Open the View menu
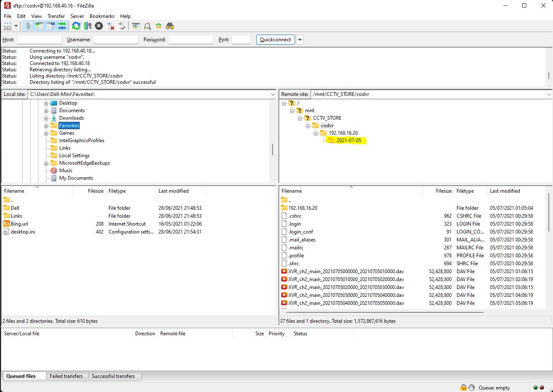The height and width of the screenshot is (392, 553). pos(36,16)
